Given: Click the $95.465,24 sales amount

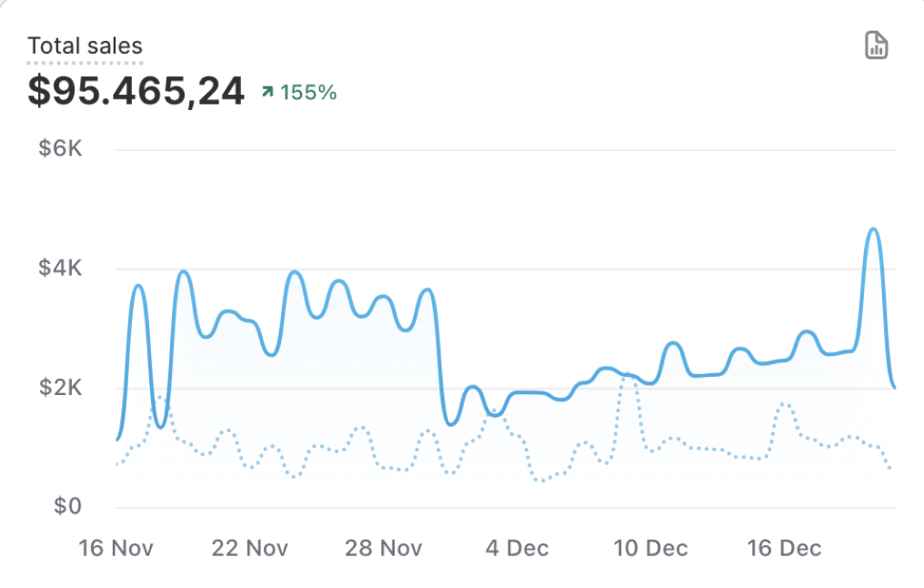Looking at the screenshot, I should click(x=136, y=92).
